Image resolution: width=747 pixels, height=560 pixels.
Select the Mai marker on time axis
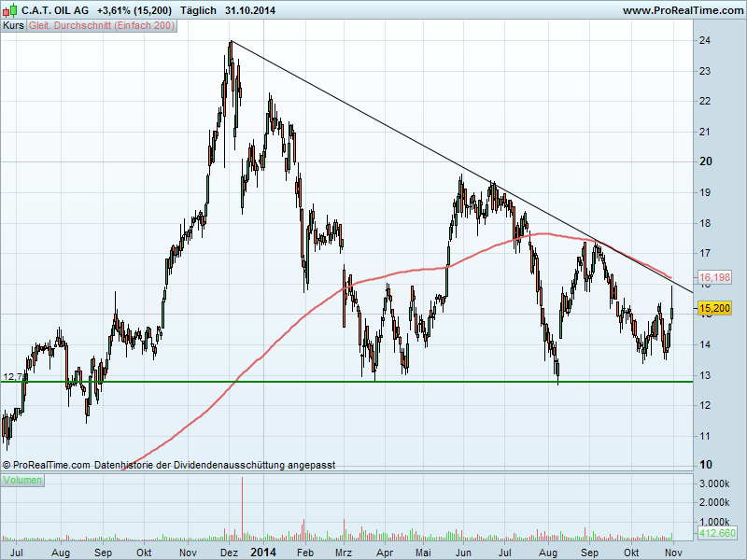(423, 553)
